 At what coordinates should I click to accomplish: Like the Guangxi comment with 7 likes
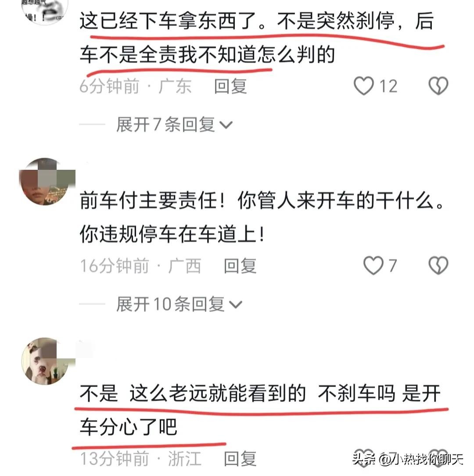pos(373,265)
